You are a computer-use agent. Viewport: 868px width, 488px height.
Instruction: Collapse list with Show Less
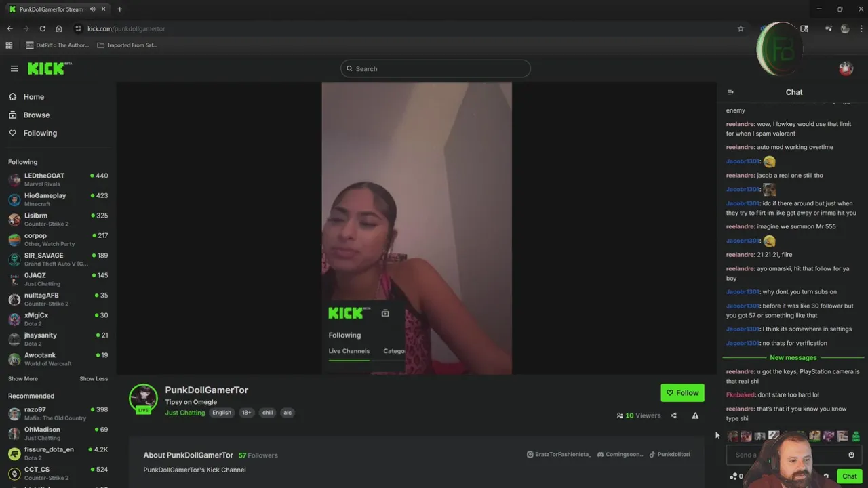[94, 379]
